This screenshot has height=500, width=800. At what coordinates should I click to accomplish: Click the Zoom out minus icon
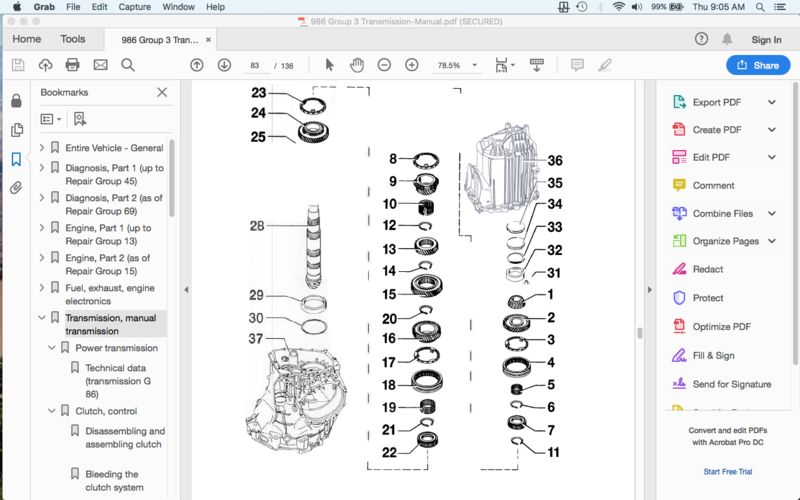pos(384,65)
